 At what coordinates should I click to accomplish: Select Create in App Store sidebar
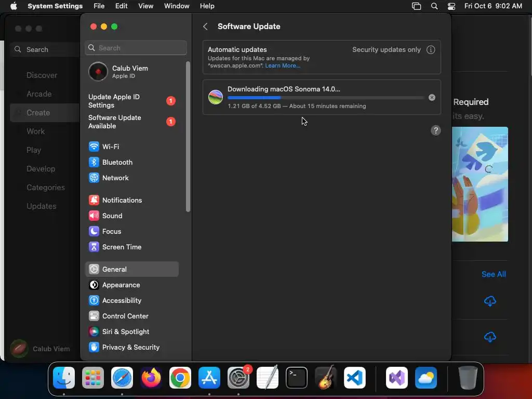tap(44, 113)
